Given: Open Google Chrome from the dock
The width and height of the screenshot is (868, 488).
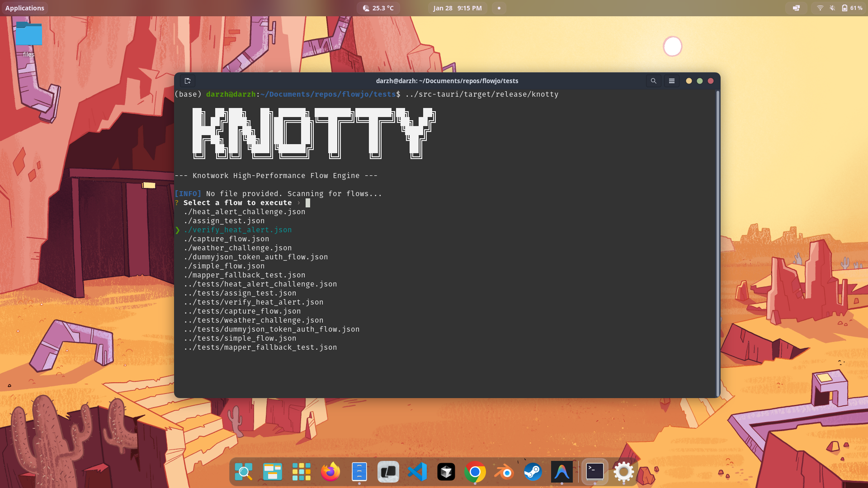Looking at the screenshot, I should point(475,471).
